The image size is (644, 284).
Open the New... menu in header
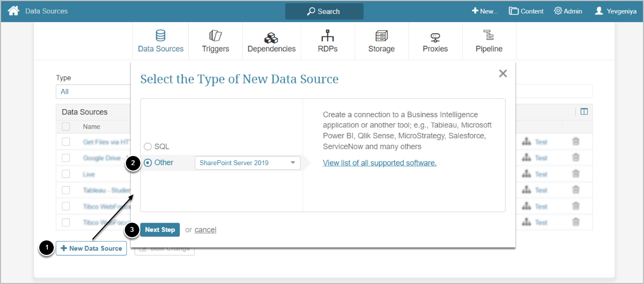pos(485,11)
